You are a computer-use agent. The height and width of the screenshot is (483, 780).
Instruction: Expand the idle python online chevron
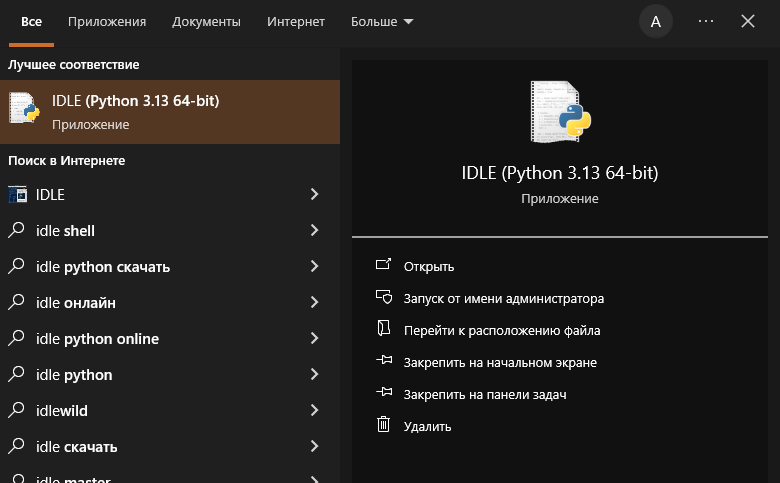coord(314,338)
